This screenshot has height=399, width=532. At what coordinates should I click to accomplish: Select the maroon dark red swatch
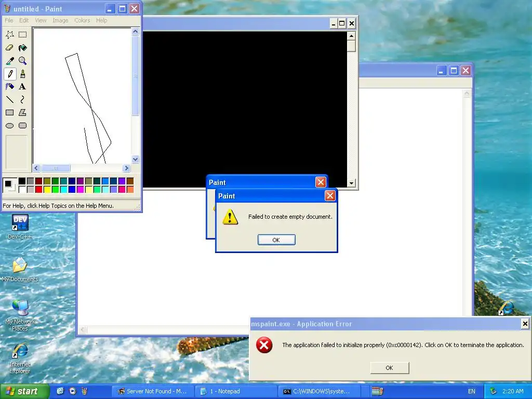click(x=38, y=181)
